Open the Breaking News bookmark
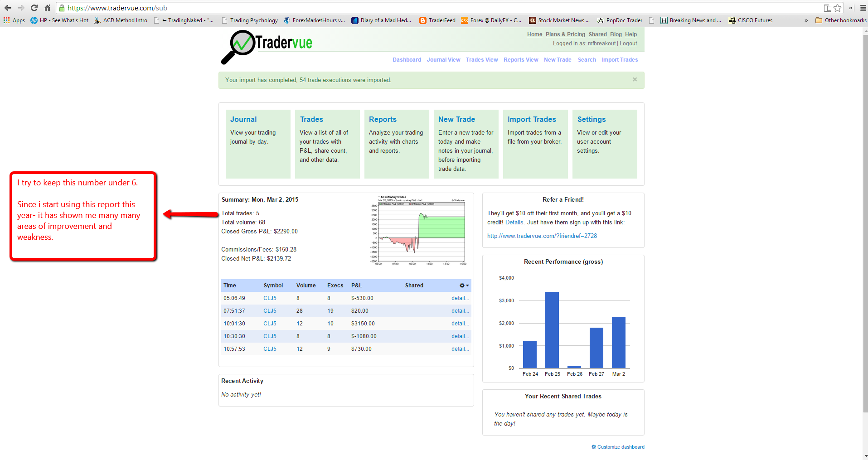 pyautogui.click(x=691, y=20)
